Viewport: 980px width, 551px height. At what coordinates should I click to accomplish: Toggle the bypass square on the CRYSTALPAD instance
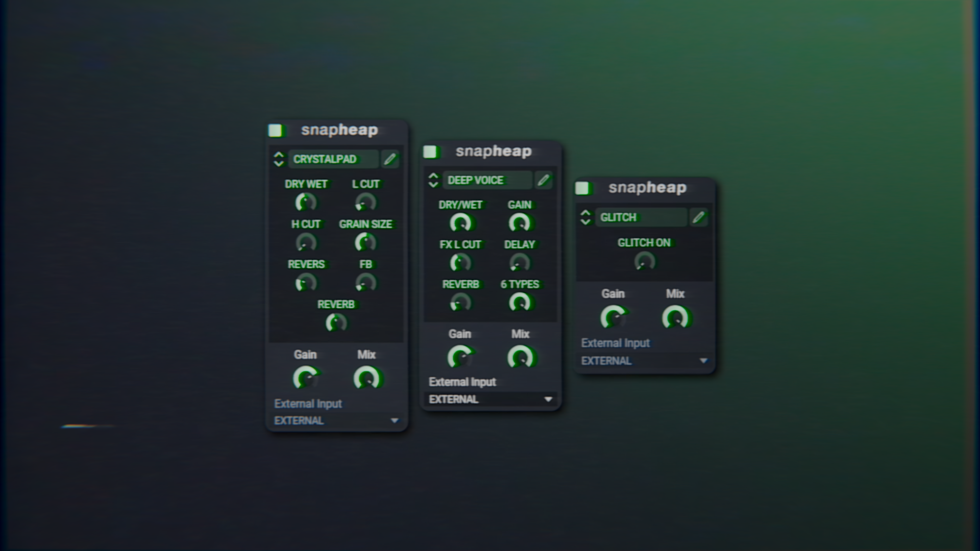275,130
